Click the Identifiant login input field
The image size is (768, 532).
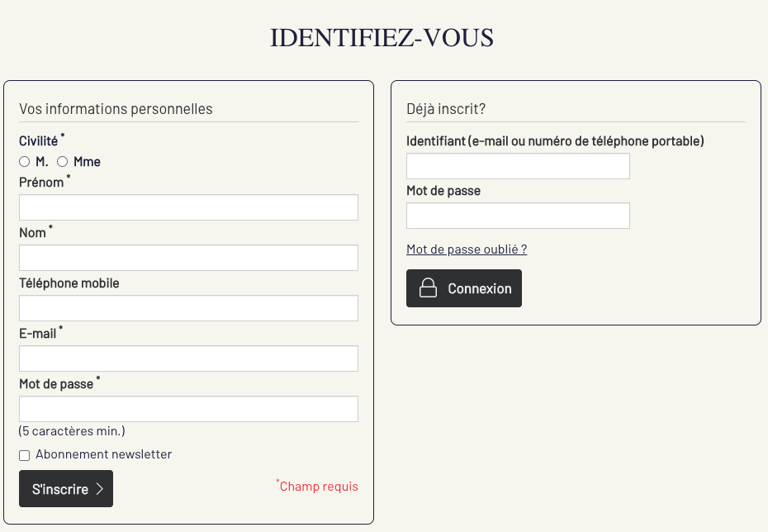(518, 166)
